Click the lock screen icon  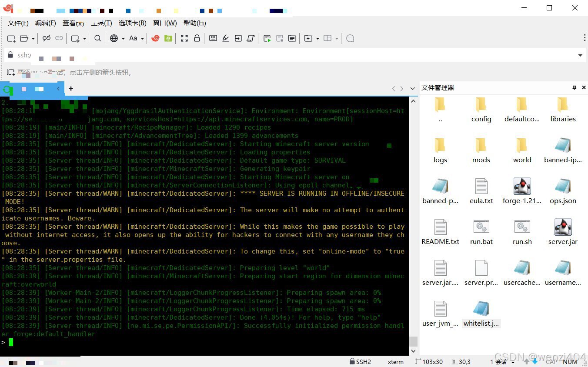[x=197, y=38]
